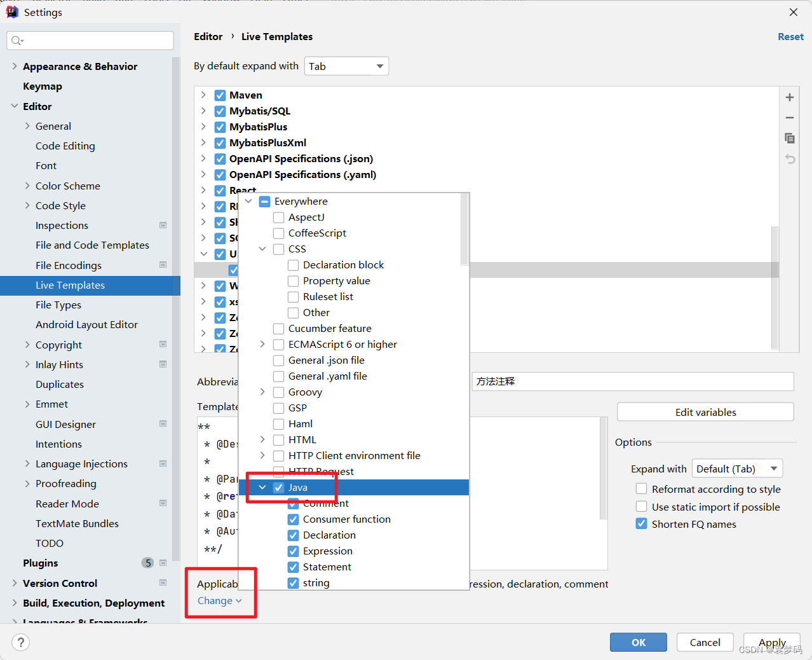
Task: Uncheck the Java context checkbox
Action: click(x=279, y=488)
